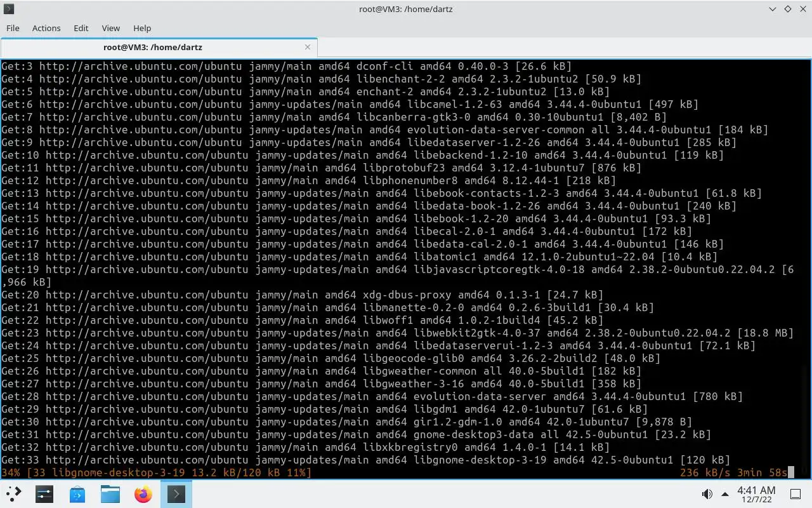Viewport: 812px width, 508px height.
Task: Click the Get:22 libwoff1 line
Action: click(302, 320)
